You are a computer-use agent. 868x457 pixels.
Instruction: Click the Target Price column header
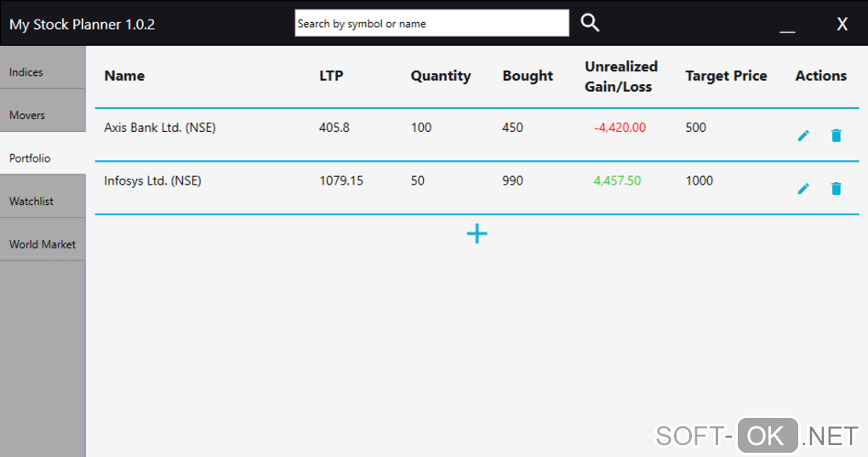[726, 76]
